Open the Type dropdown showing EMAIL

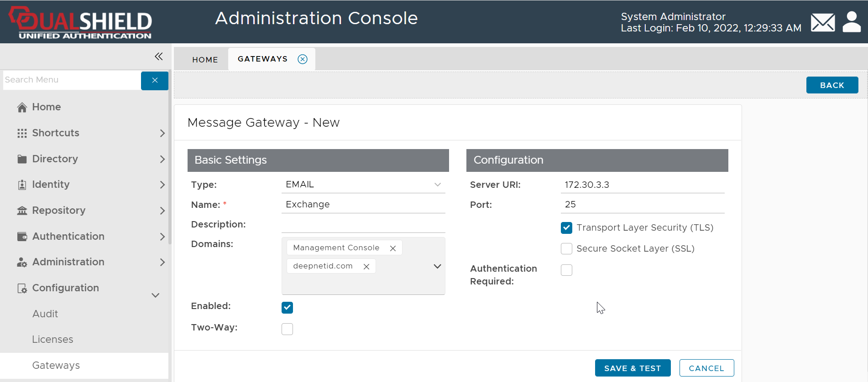point(363,185)
